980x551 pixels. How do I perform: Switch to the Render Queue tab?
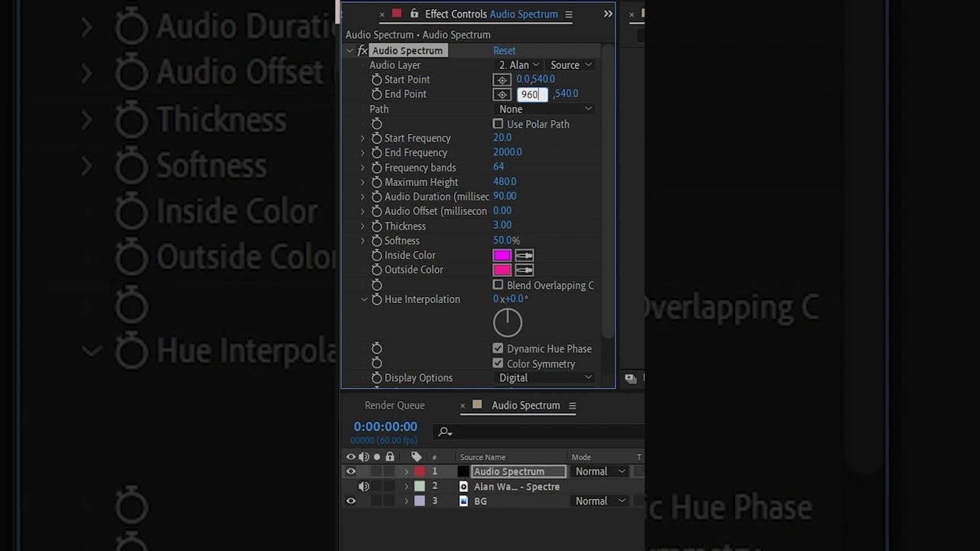(394, 406)
